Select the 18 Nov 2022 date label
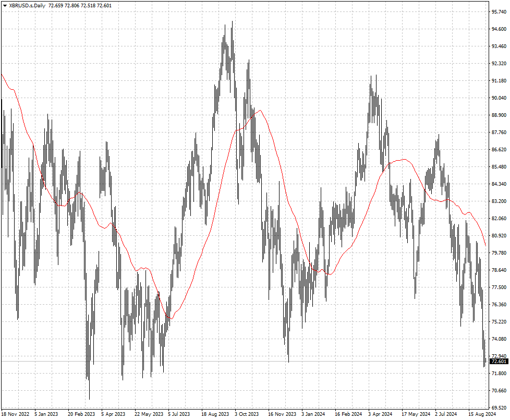510x420 pixels. pos(15,414)
